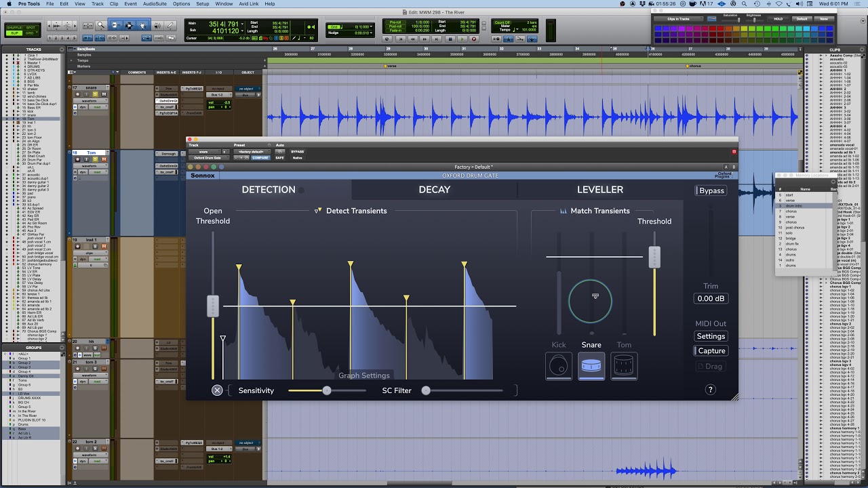The height and width of the screenshot is (488, 868).
Task: Open the Apple menu
Action: 9,4
